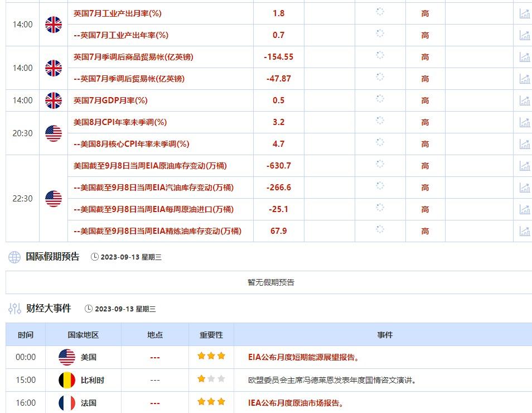
Task: Open chart icon for 美国8月CPI年率未季调 row
Action: pos(524,122)
